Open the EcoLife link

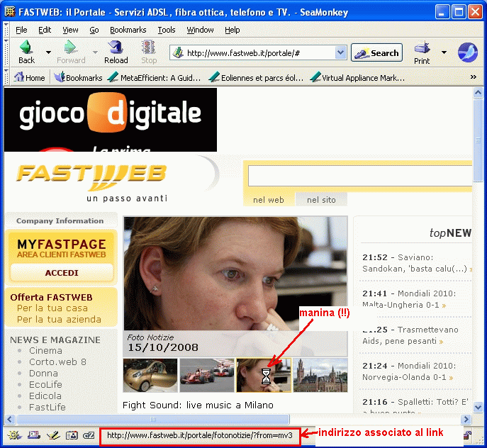click(45, 384)
